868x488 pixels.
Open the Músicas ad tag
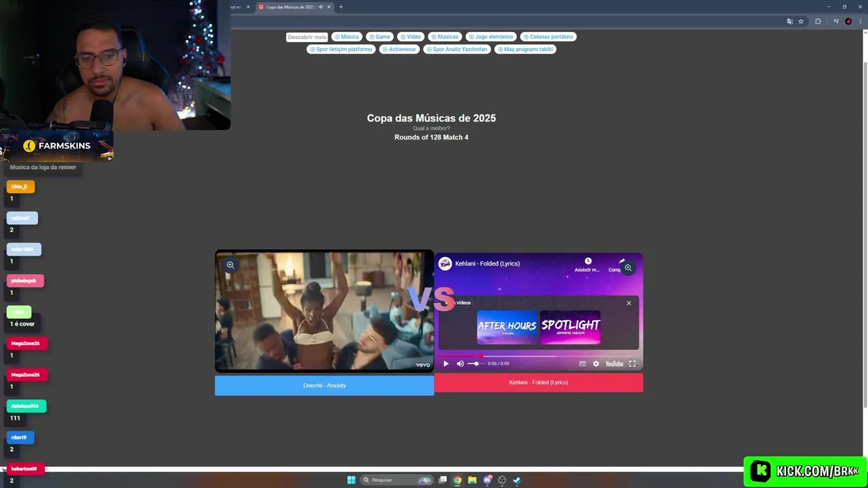pos(444,37)
